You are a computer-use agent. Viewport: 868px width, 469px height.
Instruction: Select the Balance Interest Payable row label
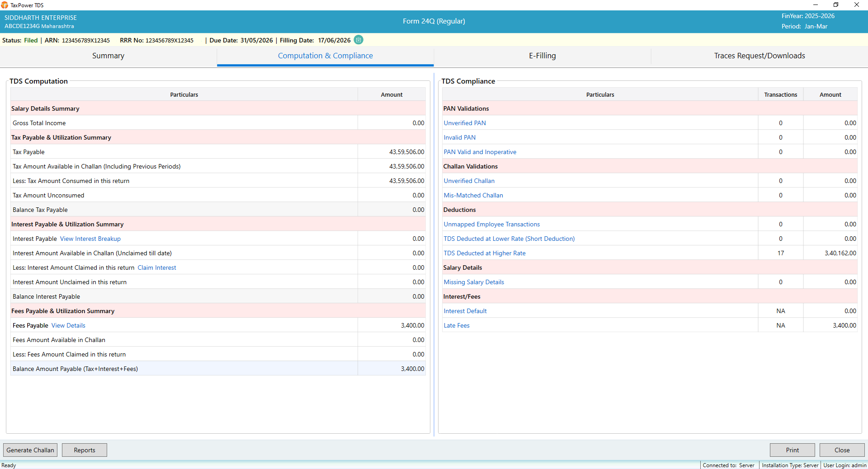[x=46, y=296]
